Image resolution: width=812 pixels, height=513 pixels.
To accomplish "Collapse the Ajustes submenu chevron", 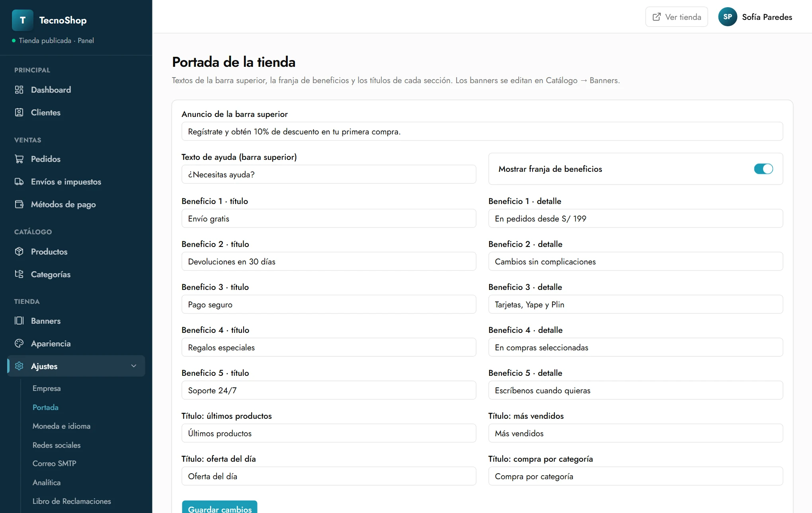I will click(134, 366).
